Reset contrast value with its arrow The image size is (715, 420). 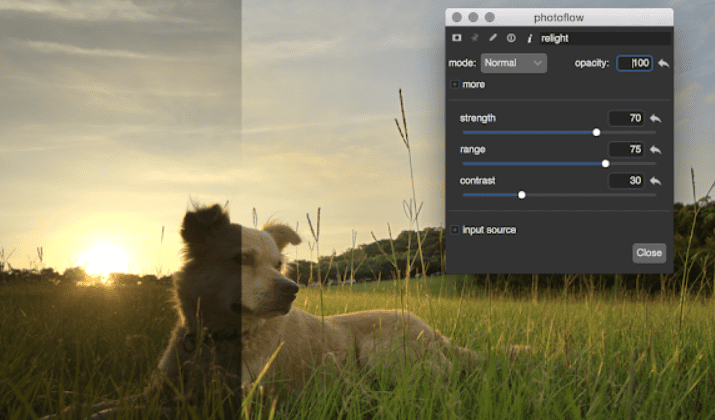(x=655, y=181)
